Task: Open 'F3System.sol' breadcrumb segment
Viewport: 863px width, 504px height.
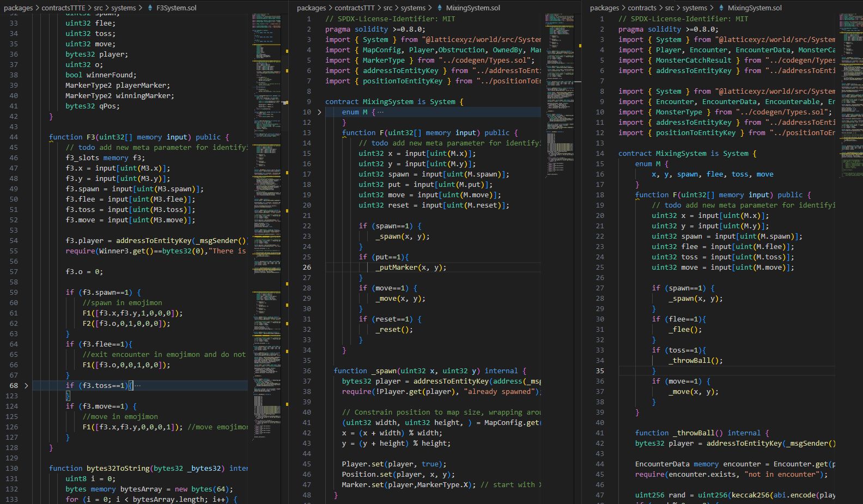Action: pyautogui.click(x=177, y=8)
